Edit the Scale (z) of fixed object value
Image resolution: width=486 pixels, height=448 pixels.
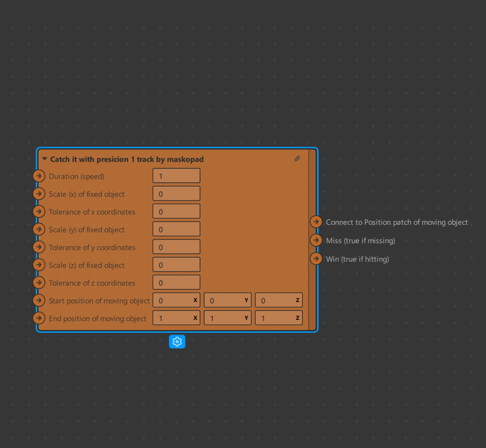click(x=177, y=265)
